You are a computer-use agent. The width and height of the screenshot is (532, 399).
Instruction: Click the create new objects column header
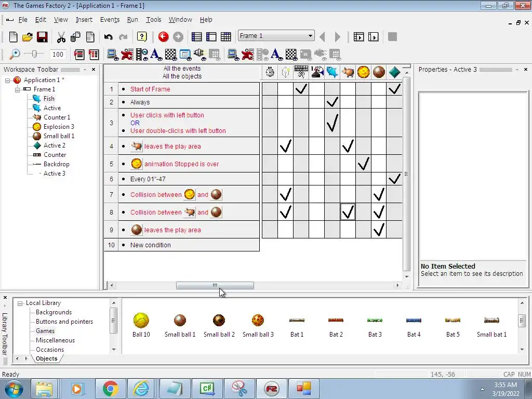[x=286, y=72]
